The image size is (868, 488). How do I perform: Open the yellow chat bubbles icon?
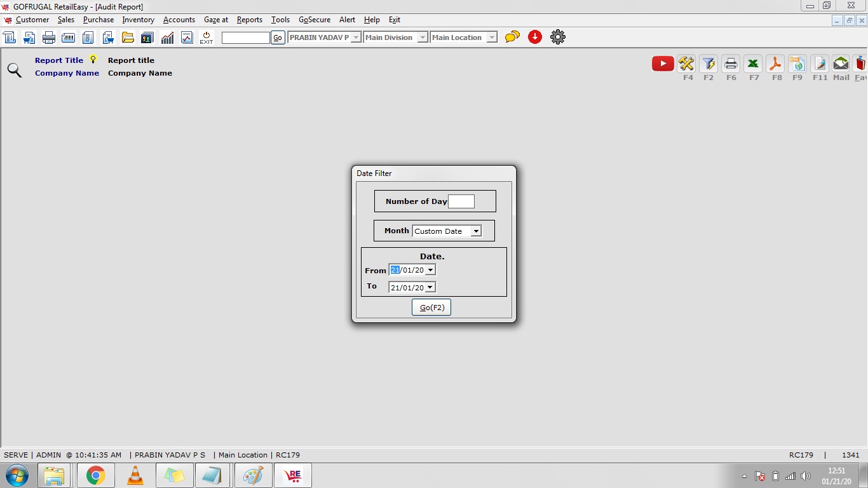[x=512, y=37]
